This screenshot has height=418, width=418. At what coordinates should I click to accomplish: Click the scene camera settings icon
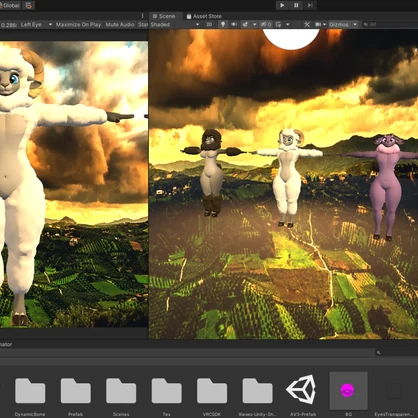pyautogui.click(x=318, y=24)
